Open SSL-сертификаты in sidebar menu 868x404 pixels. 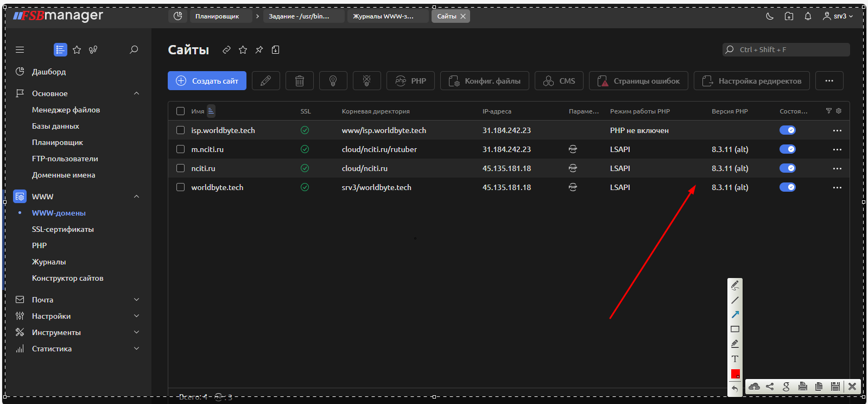pyautogui.click(x=63, y=229)
